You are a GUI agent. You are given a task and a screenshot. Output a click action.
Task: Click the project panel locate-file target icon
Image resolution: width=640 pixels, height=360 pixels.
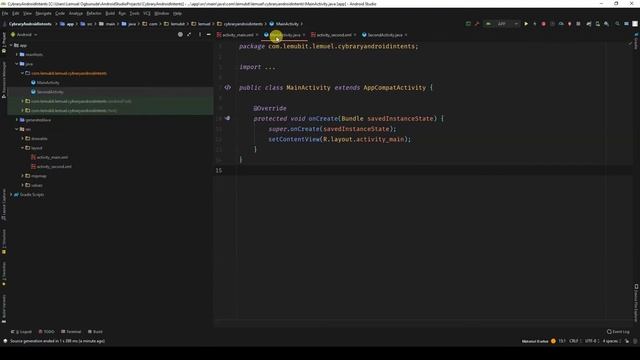coord(180,35)
